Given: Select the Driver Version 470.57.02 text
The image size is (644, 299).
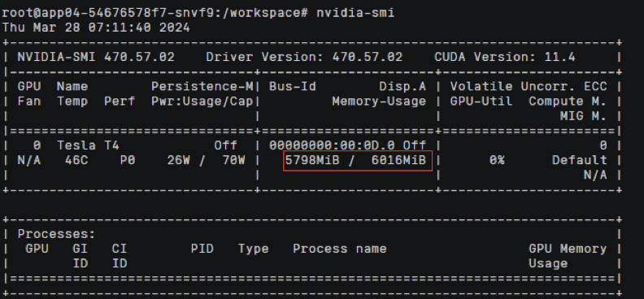Looking at the screenshot, I should (304, 57).
